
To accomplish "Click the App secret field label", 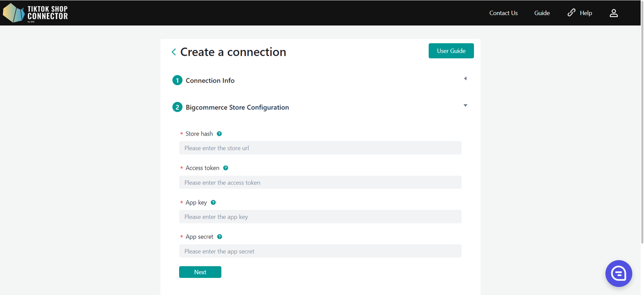I will pyautogui.click(x=199, y=237).
